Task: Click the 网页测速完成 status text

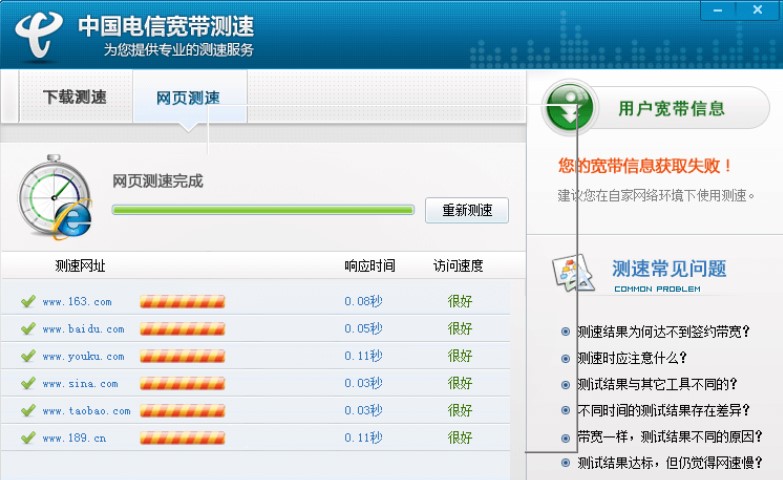Action: coord(157,181)
